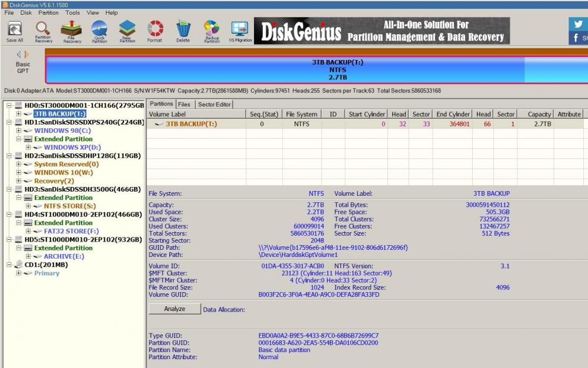Expand the WINDOWS 10(W:) tree node
Image resolution: width=588 pixels, height=368 pixels.
[18, 172]
